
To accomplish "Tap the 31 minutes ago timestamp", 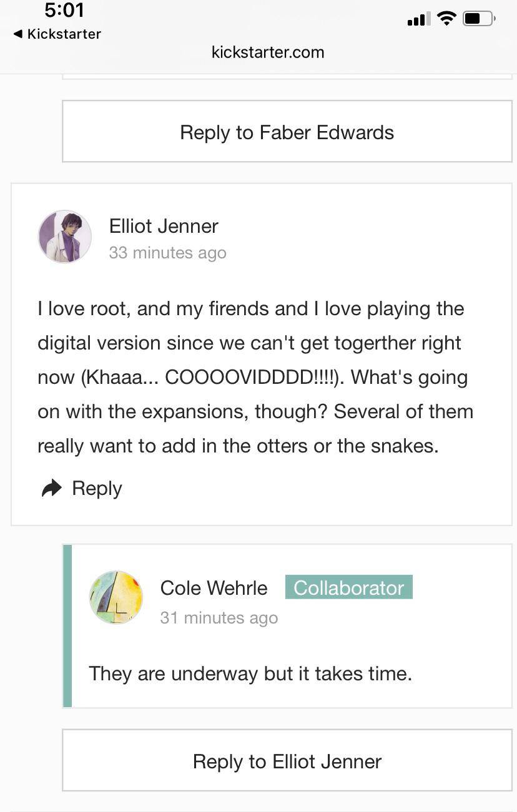I will (219, 617).
